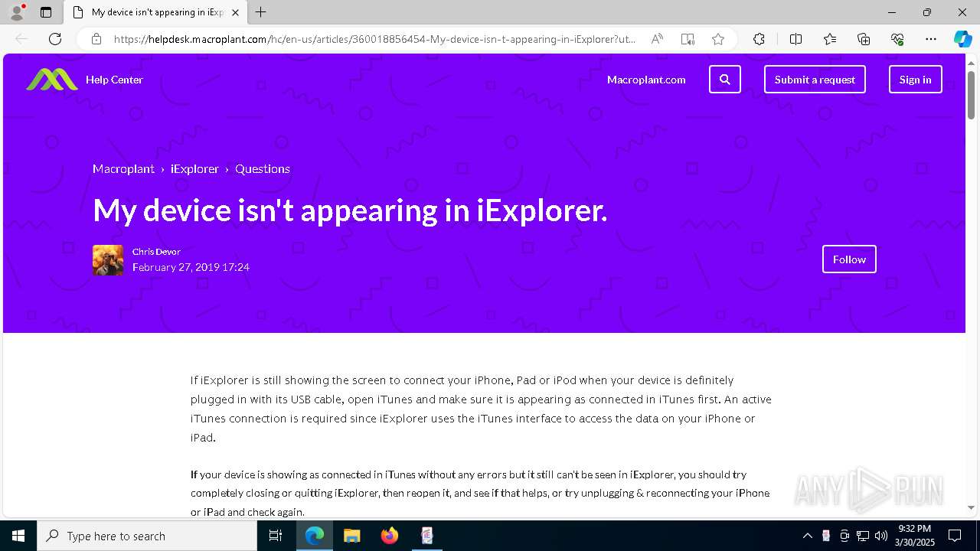Open the Copilot sidebar
The image size is (980, 551).
point(962,39)
